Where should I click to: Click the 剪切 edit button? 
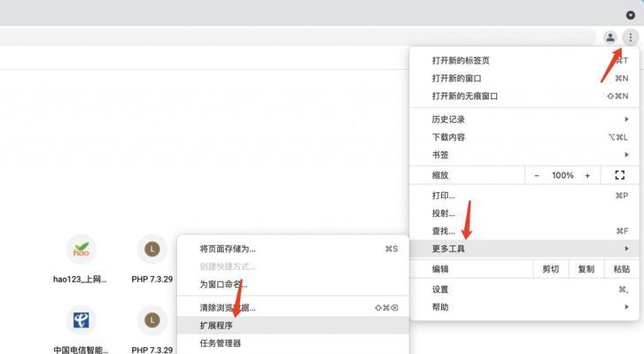tap(550, 269)
